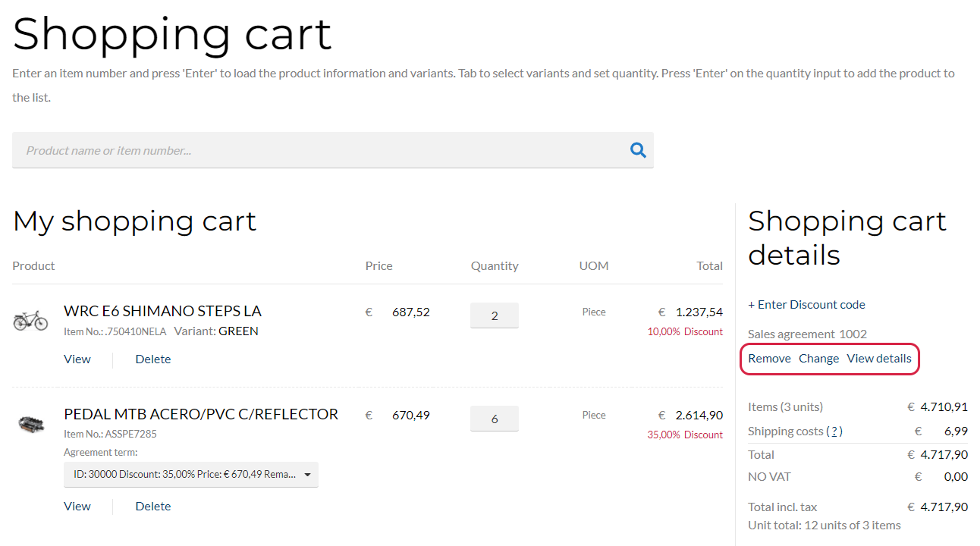Click the pedal product thumbnail

[x=30, y=424]
